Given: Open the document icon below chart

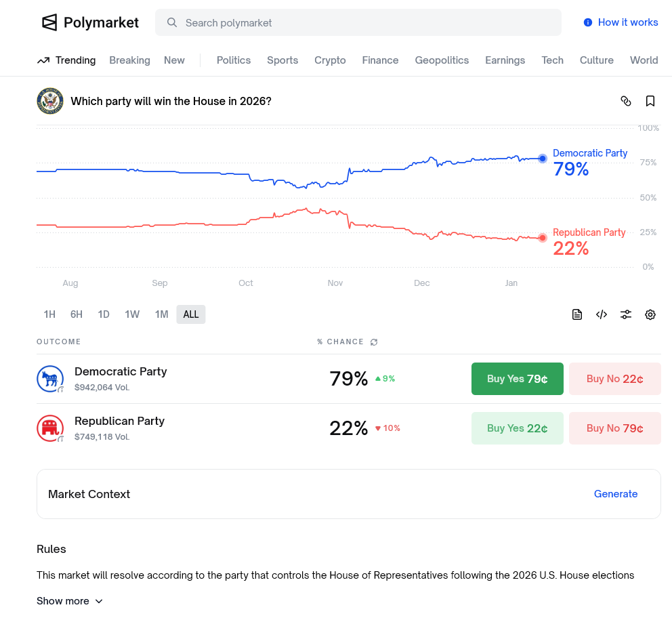Looking at the screenshot, I should tap(577, 314).
